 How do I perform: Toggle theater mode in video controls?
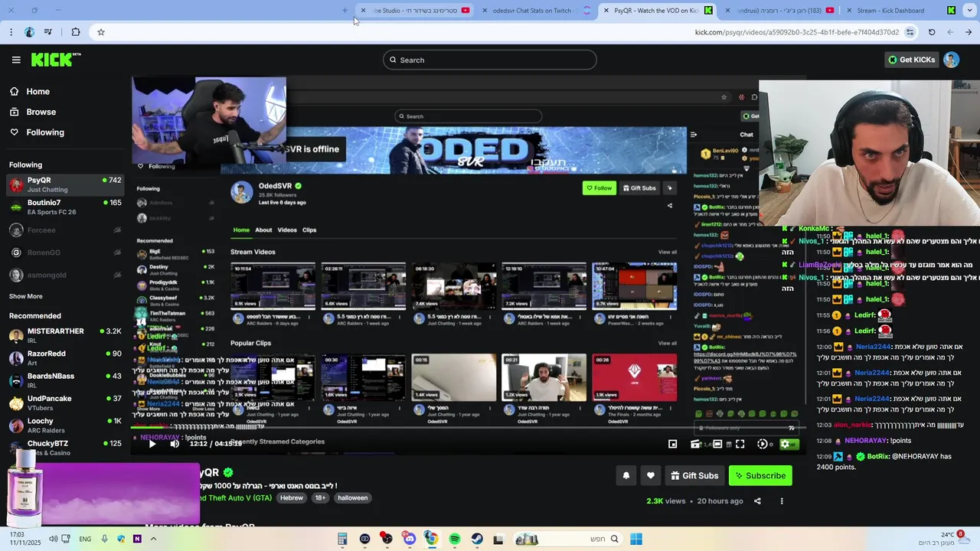[717, 444]
